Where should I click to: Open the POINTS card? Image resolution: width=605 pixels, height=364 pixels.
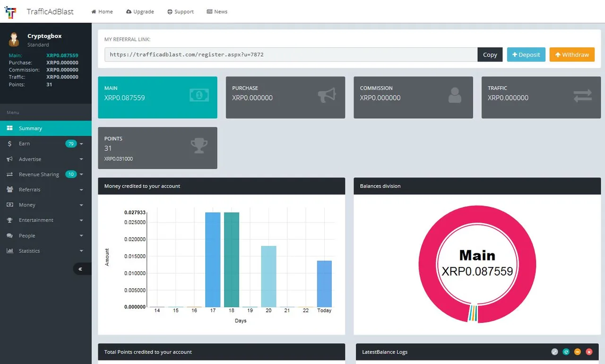[157, 148]
